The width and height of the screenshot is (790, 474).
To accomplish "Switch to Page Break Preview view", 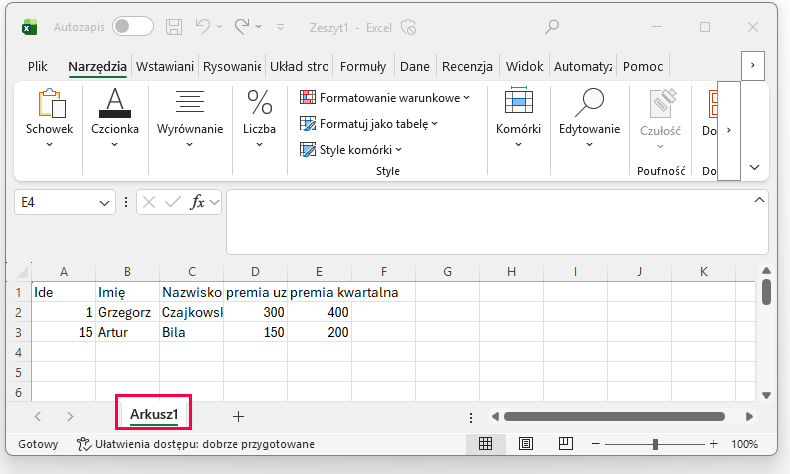I will 566,444.
